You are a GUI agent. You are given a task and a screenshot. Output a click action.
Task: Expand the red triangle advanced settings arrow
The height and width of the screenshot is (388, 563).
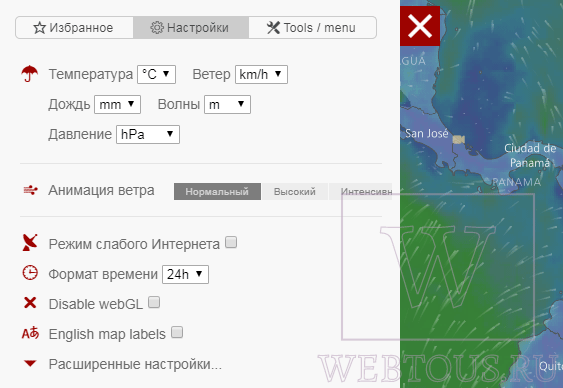[30, 363]
